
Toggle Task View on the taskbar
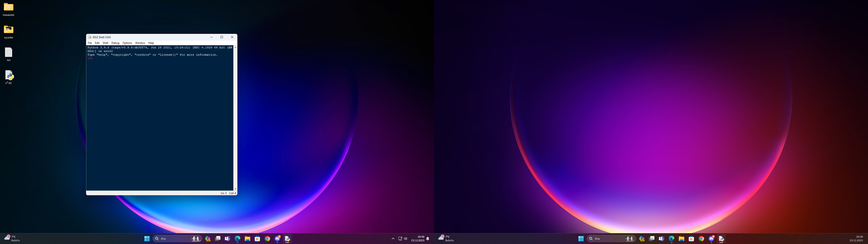coord(218,238)
